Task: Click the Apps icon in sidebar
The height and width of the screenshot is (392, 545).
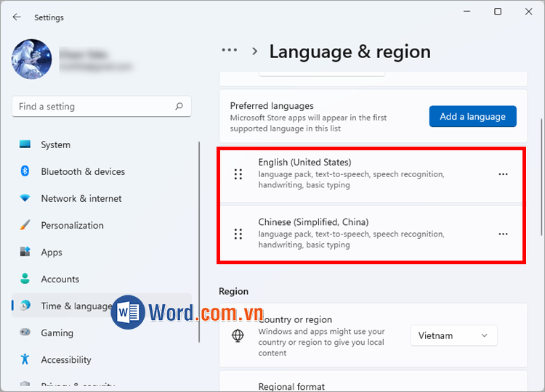Action: pos(25,252)
